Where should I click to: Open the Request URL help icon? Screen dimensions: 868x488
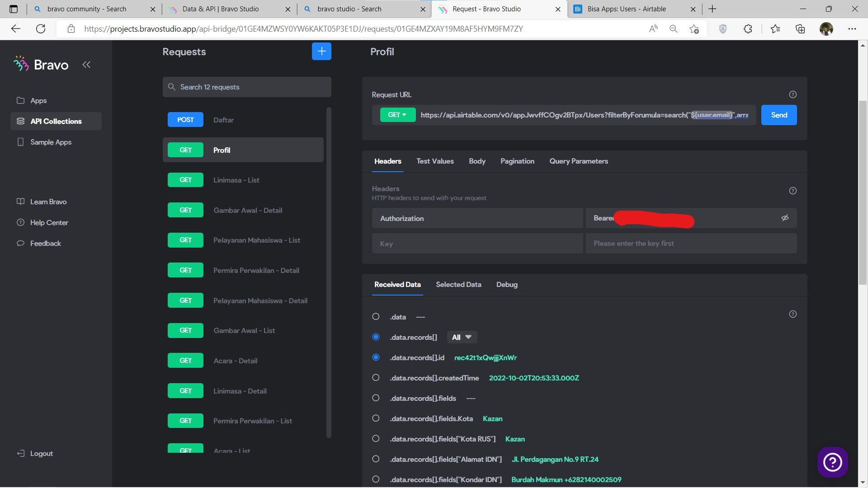[793, 94]
